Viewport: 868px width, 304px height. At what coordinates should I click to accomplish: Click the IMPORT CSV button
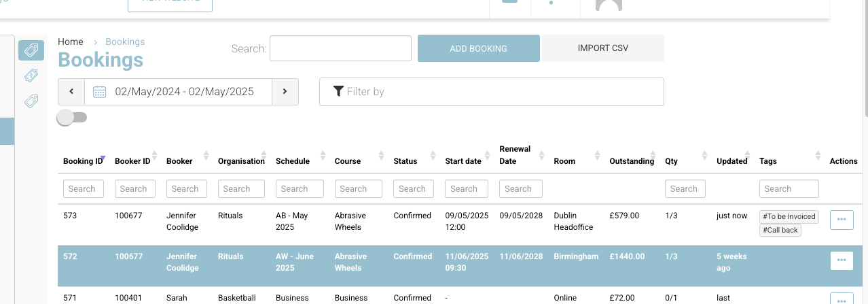[x=602, y=48]
